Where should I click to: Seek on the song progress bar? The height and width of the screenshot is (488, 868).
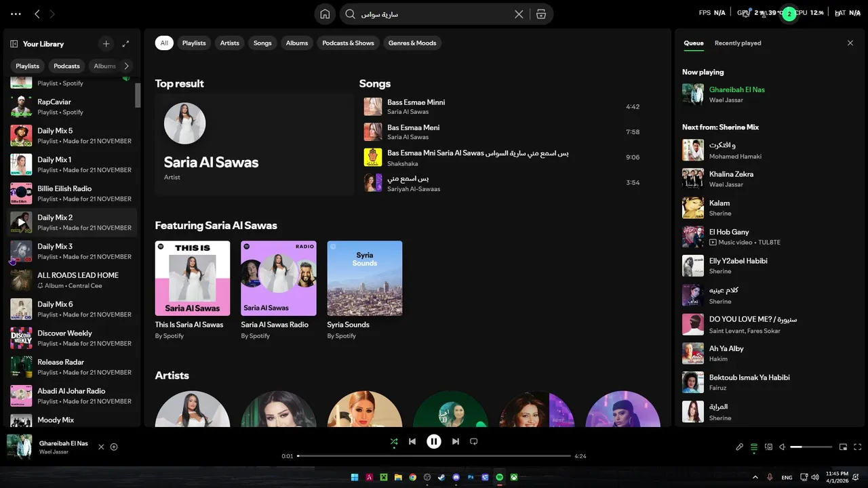[x=434, y=456]
